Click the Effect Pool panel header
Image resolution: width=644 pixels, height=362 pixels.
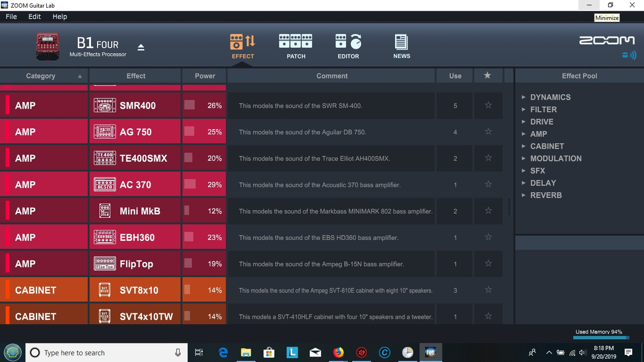point(580,76)
